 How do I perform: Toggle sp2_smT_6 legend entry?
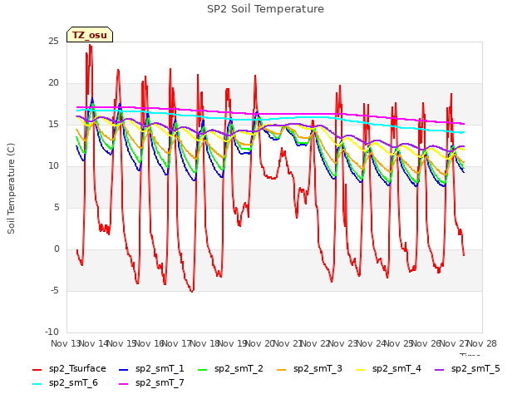point(65,383)
